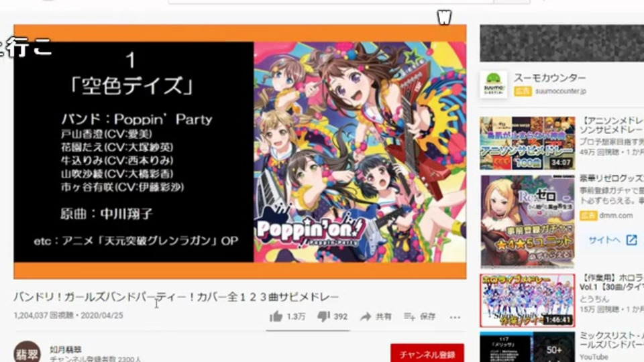Click the 豪華リゼログッズ ad title

click(612, 178)
